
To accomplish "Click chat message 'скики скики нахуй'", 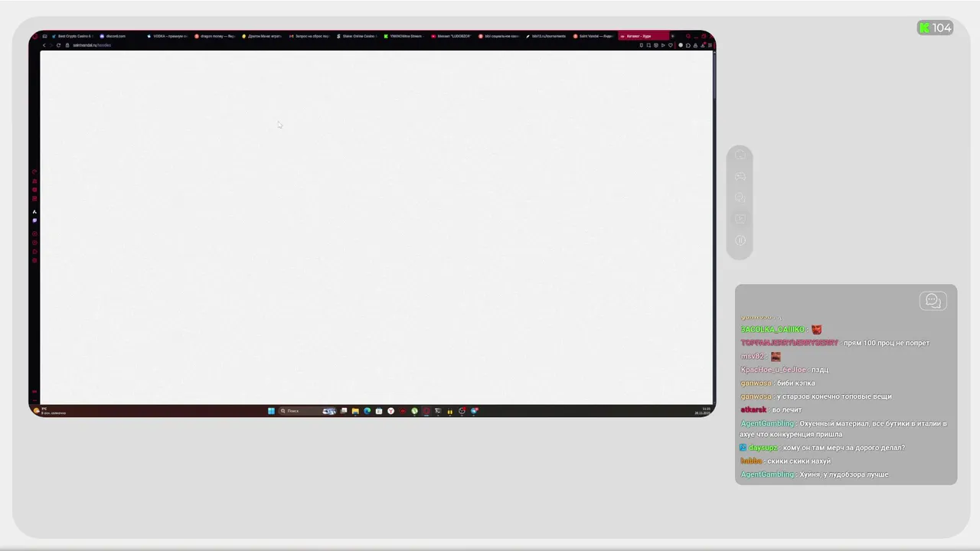I will click(799, 461).
